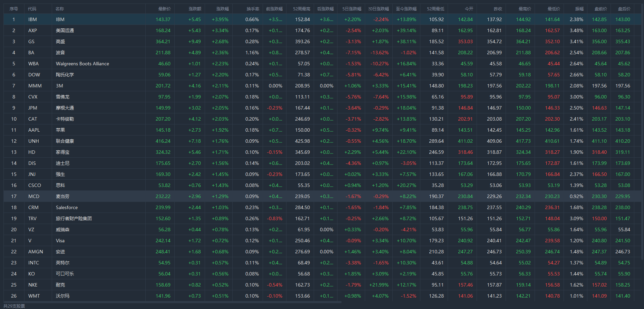This screenshot has width=644, height=309.
Task: Click the 前涨跌幅 column header
Action: (274, 9)
